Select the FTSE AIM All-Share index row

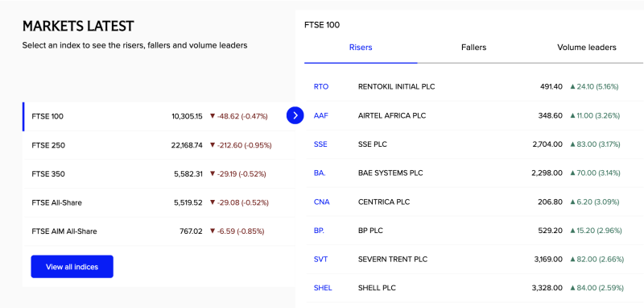point(159,231)
